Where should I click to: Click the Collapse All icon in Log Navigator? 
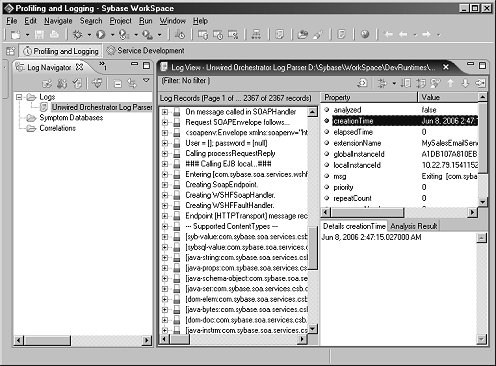click(118, 83)
